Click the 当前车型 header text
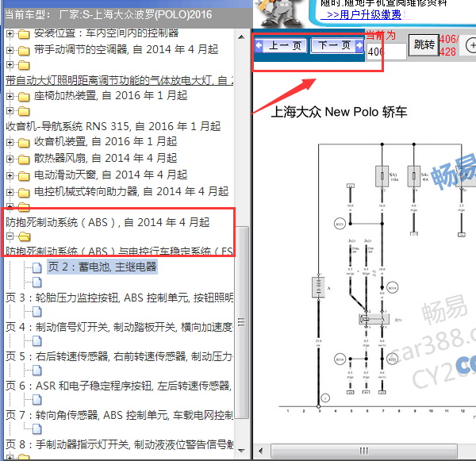Image resolution: width=476 pixels, height=461 pixels. [109, 14]
